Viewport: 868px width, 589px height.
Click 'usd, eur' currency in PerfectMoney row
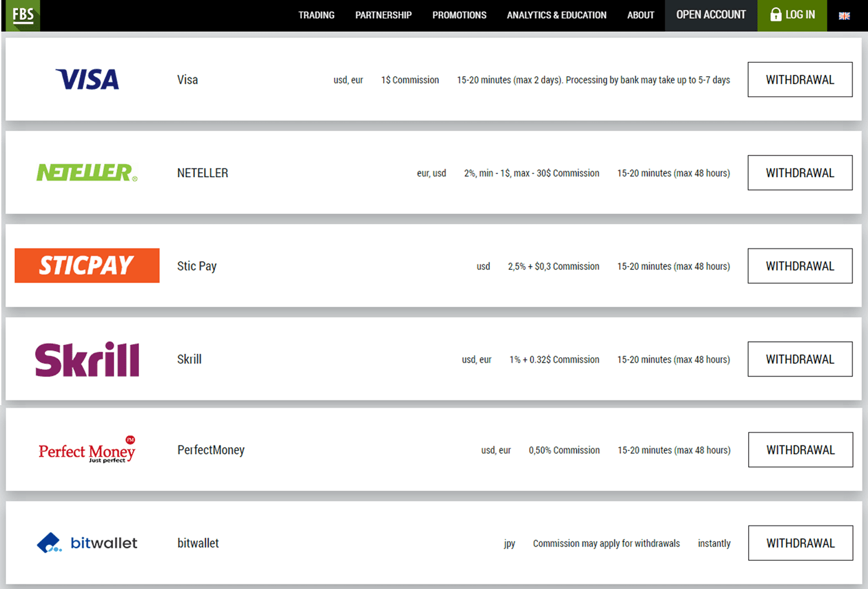(x=496, y=450)
